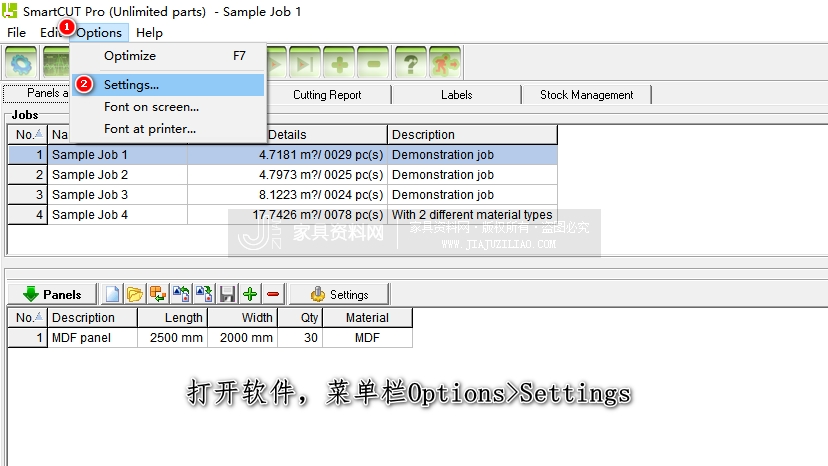This screenshot has width=828, height=466.
Task: Click the import icon with curved left arrow
Action: [x=181, y=294]
